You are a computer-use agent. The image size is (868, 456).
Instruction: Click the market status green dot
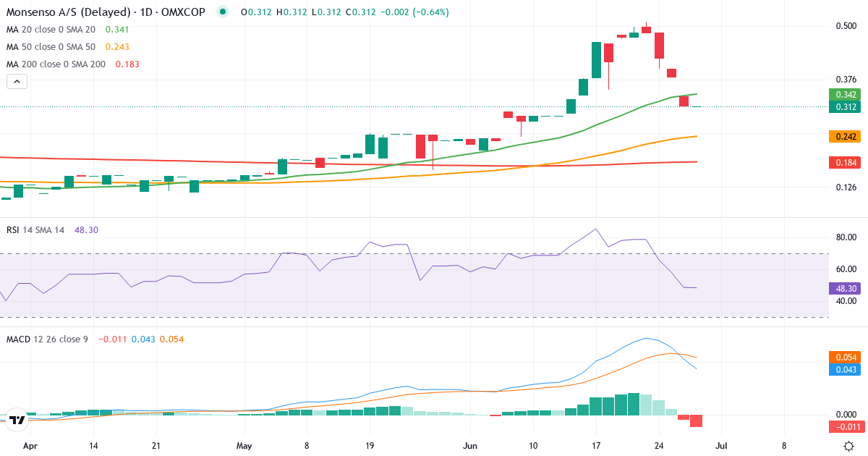coord(223,12)
